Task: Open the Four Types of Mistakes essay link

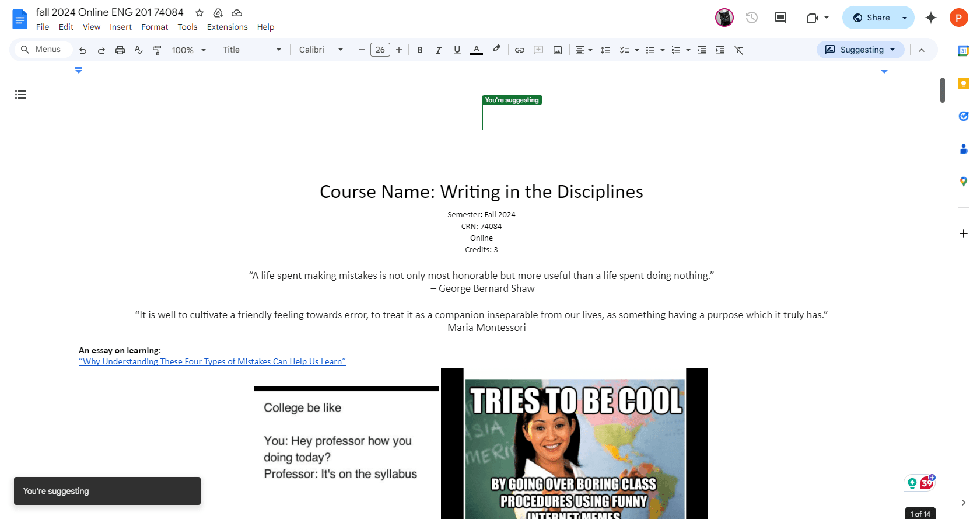Action: (212, 361)
